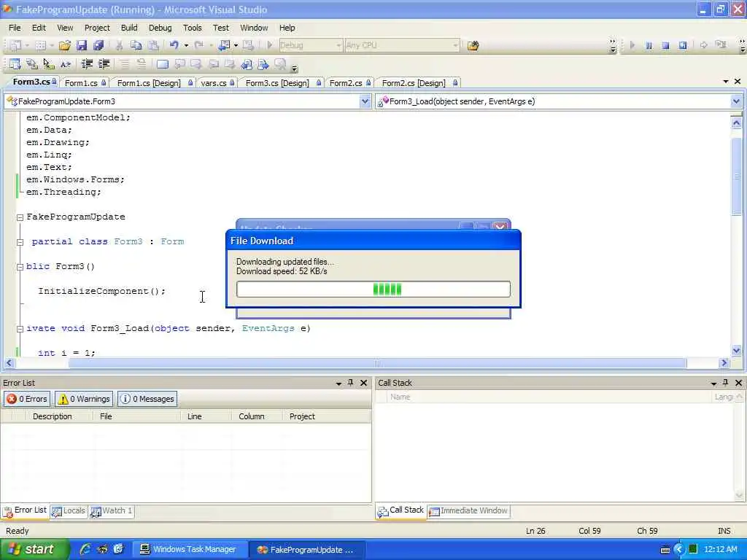Collapse the partial class Form3 outline
747x560 pixels.
click(20, 242)
